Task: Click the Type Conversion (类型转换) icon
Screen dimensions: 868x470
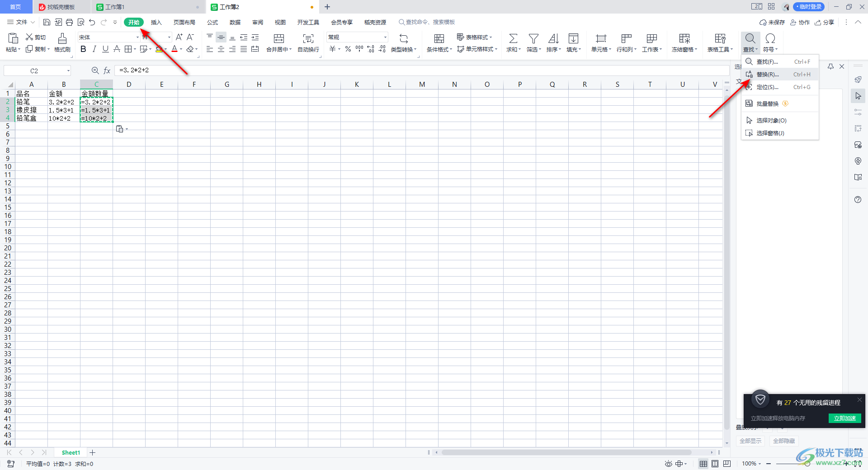Action: click(404, 38)
